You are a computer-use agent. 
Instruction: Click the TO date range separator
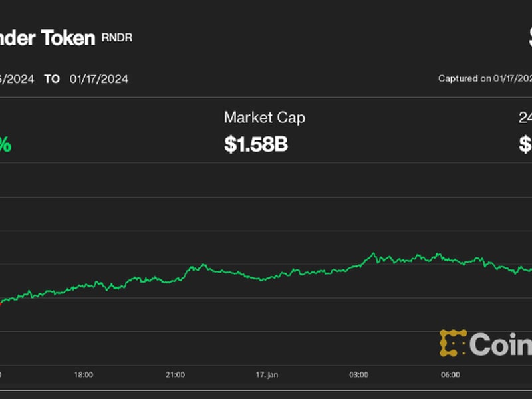point(53,78)
